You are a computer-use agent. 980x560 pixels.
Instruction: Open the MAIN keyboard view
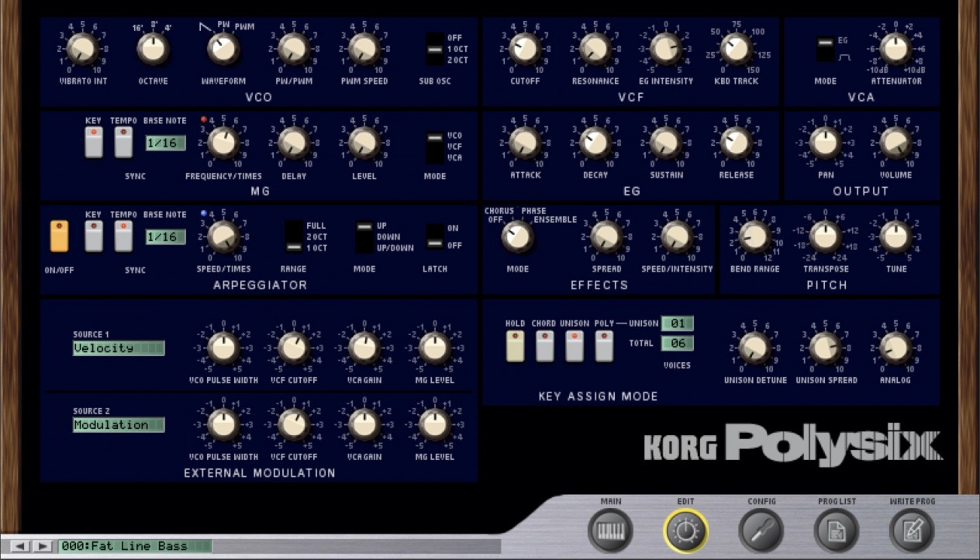612,531
